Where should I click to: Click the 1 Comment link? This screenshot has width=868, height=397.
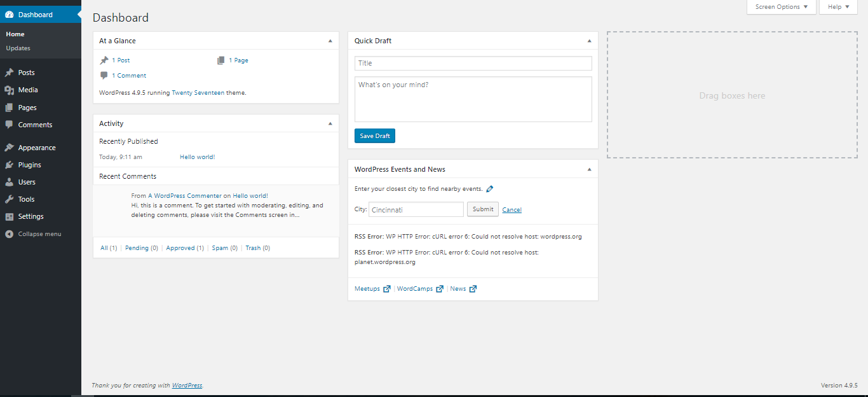(x=129, y=76)
